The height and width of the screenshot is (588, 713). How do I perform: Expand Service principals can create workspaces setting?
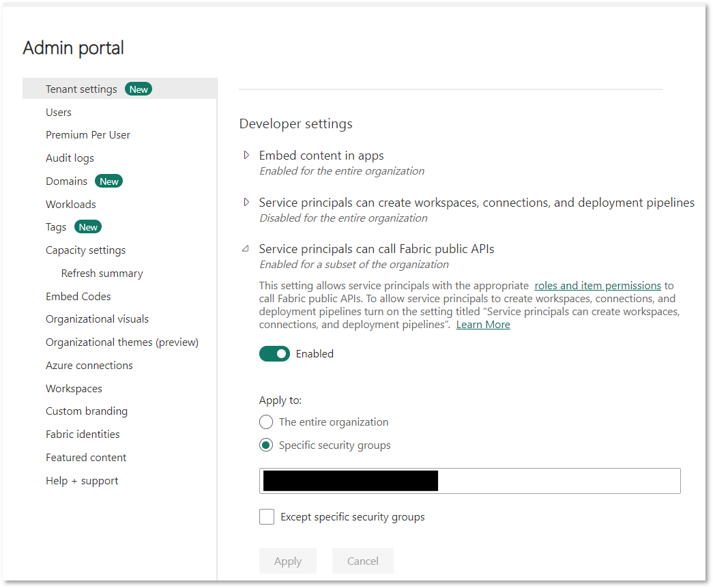246,202
